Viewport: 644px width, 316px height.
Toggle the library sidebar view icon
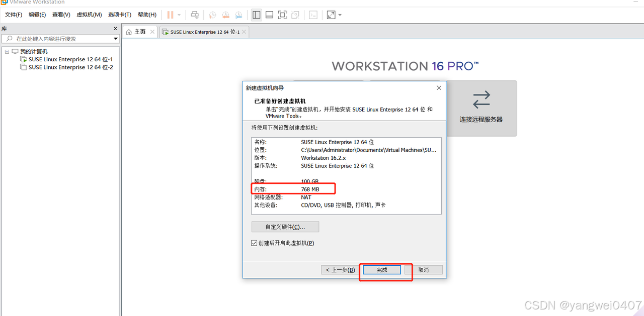[257, 15]
